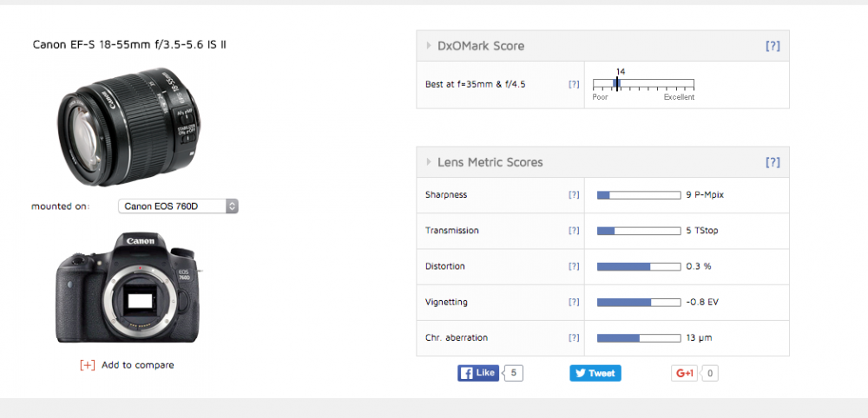This screenshot has width=868, height=418.
Task: Click the Google +1 button
Action: point(685,373)
